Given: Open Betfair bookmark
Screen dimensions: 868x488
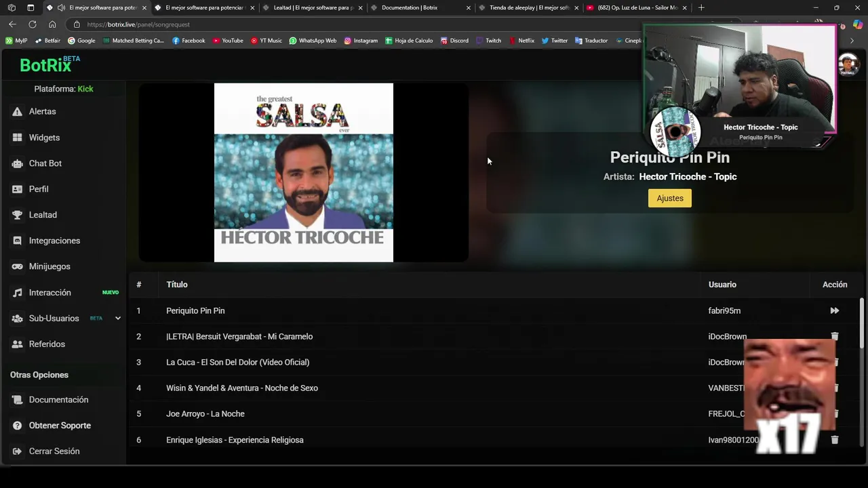Looking at the screenshot, I should click(x=47, y=41).
